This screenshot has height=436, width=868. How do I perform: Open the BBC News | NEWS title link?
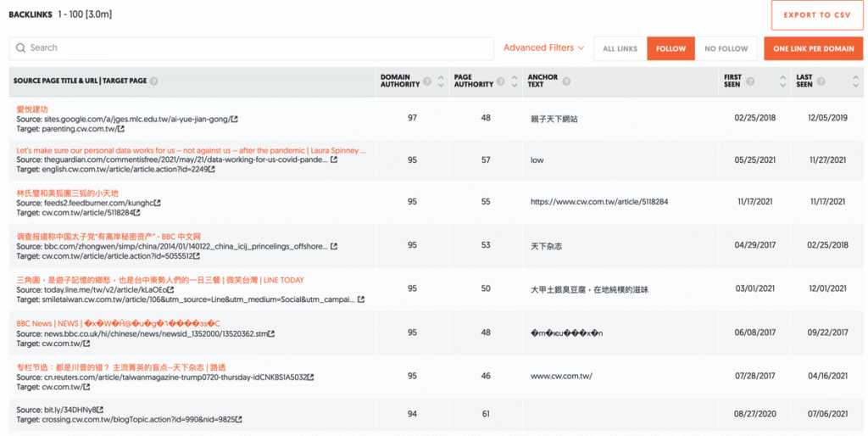118,323
